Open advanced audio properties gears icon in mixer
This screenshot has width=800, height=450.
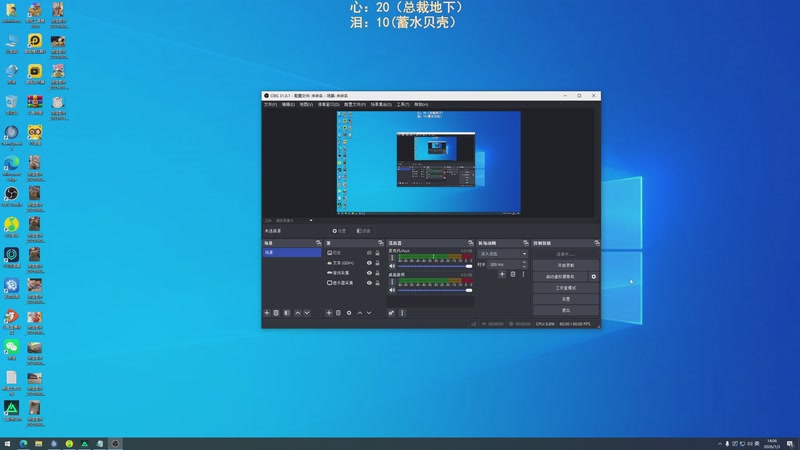[391, 313]
